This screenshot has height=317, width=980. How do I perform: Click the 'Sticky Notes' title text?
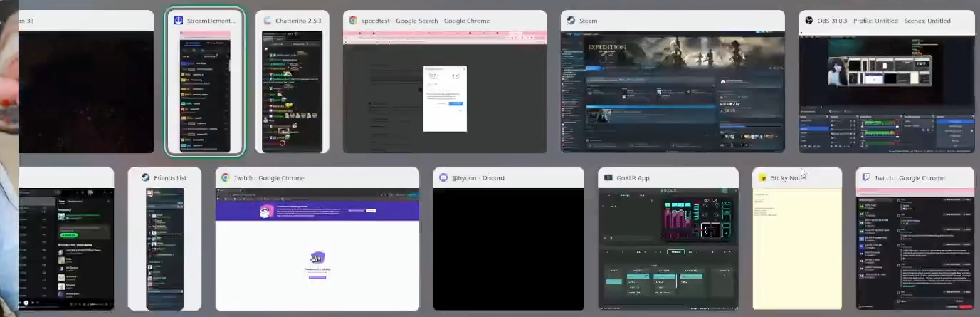point(789,178)
